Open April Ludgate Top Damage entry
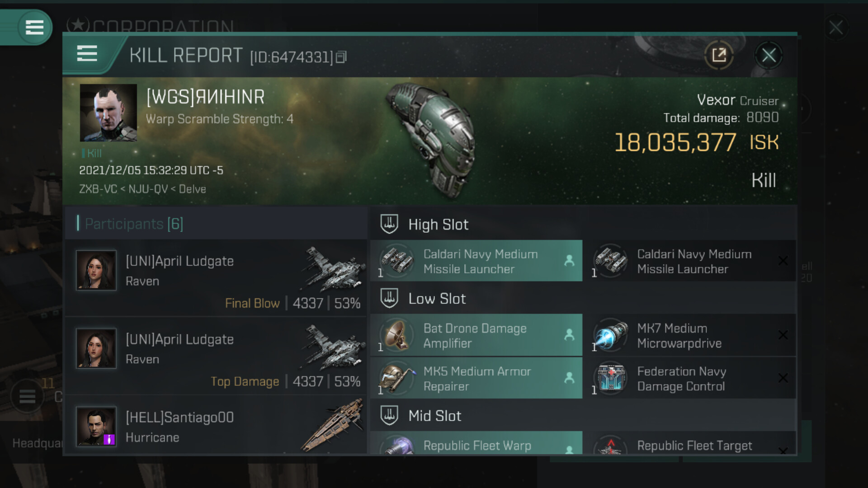 pos(216,356)
